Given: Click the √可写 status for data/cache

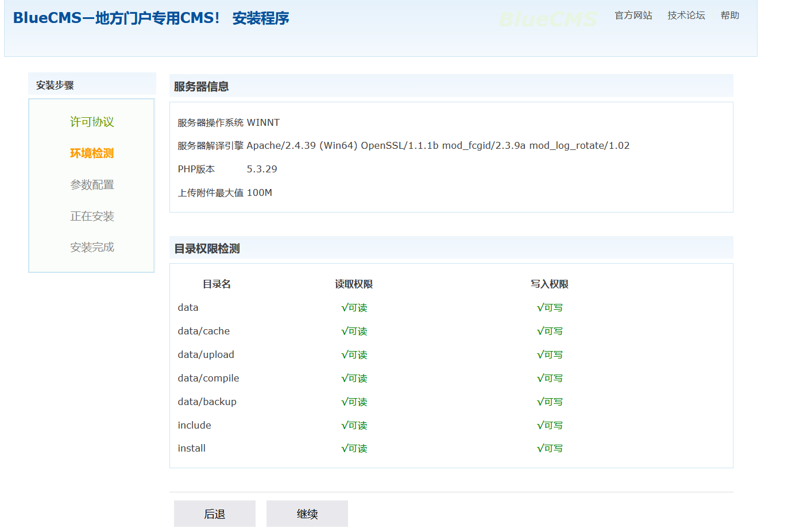Looking at the screenshot, I should 550,331.
